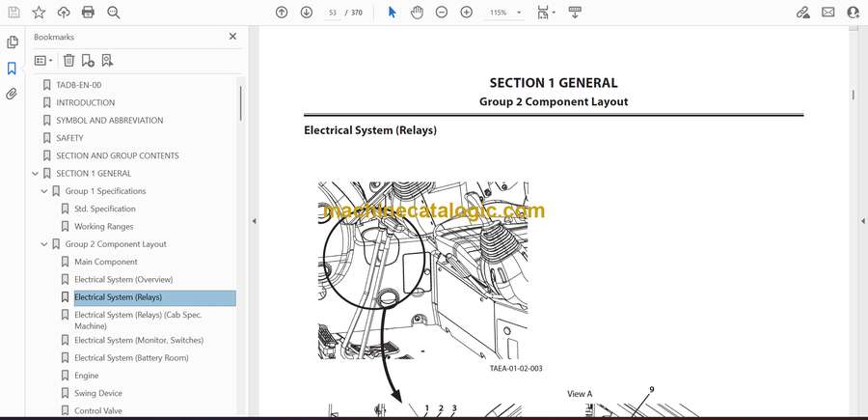Image resolution: width=868 pixels, height=420 pixels.
Task: Go to previous page arrow
Action: (x=282, y=13)
